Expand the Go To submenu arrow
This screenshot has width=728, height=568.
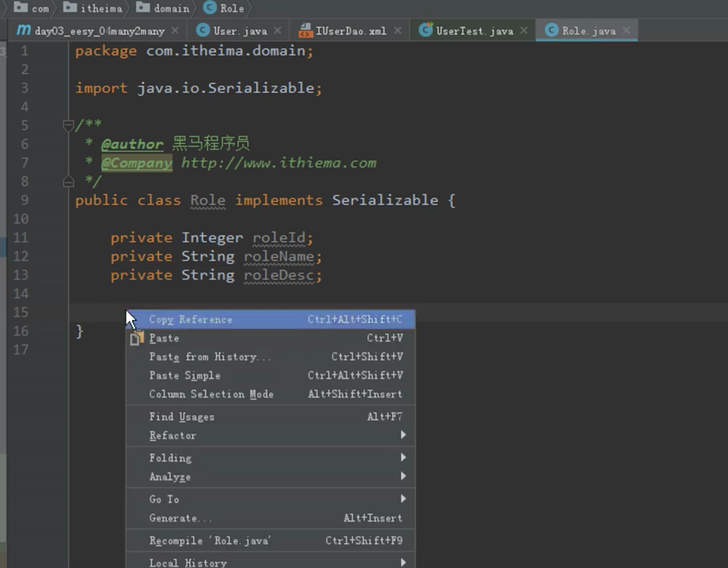point(403,499)
